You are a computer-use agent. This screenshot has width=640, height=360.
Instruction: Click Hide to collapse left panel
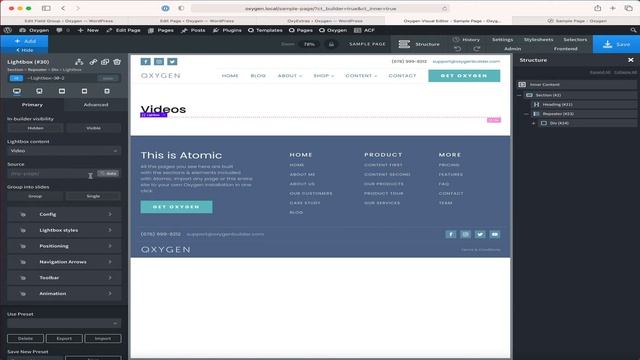point(25,50)
